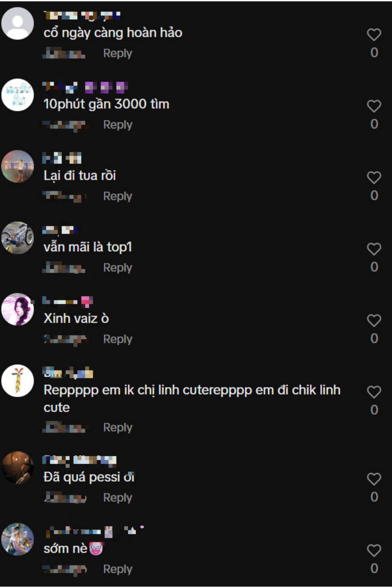Reply to the "sớm nè" comment
This screenshot has width=392, height=588.
118,569
